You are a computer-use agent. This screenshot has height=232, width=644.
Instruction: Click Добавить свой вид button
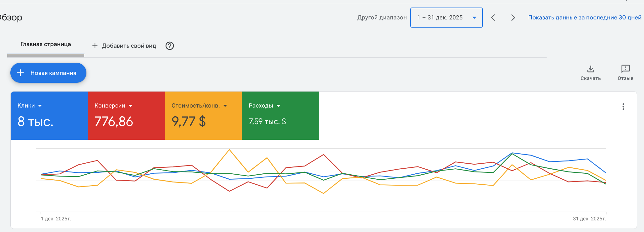tap(124, 46)
